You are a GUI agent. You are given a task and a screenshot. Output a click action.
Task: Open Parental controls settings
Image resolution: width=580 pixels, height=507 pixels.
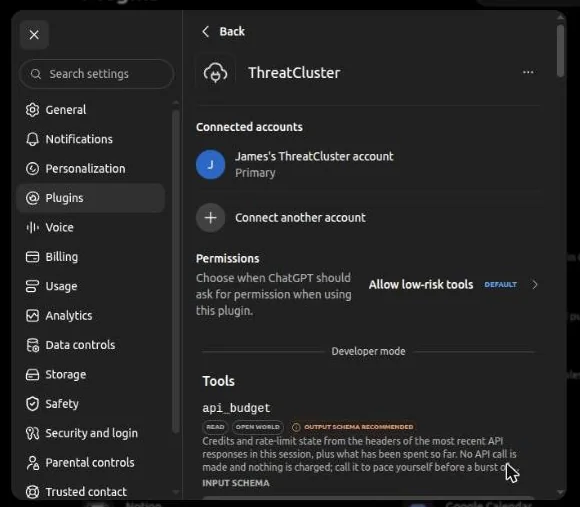click(90, 463)
